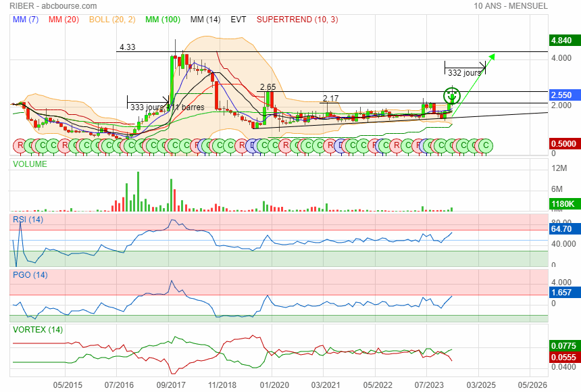Click the 2.000 price axis value
The image size is (581, 392).
pos(561,105)
